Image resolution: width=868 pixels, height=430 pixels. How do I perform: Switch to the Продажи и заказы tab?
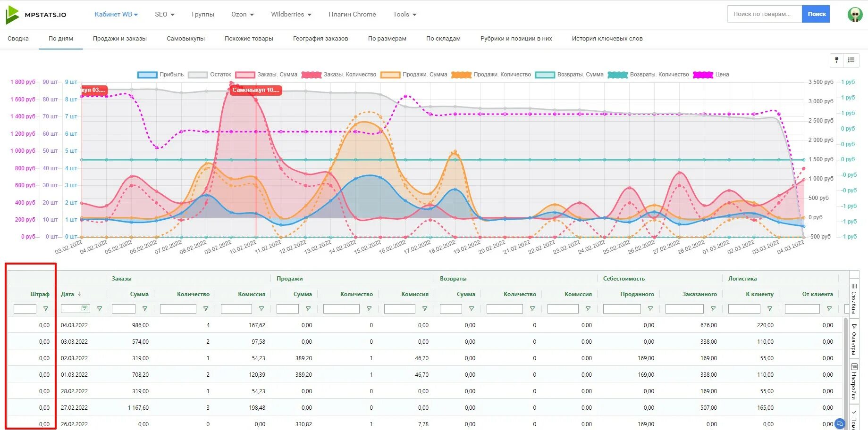click(120, 39)
